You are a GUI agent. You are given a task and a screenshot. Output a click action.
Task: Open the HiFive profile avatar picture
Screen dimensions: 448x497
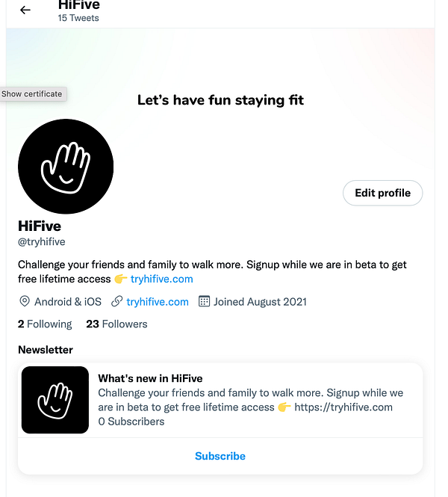(x=66, y=167)
